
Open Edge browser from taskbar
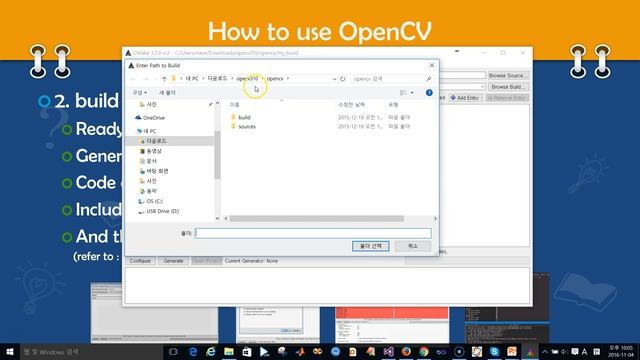(x=193, y=351)
